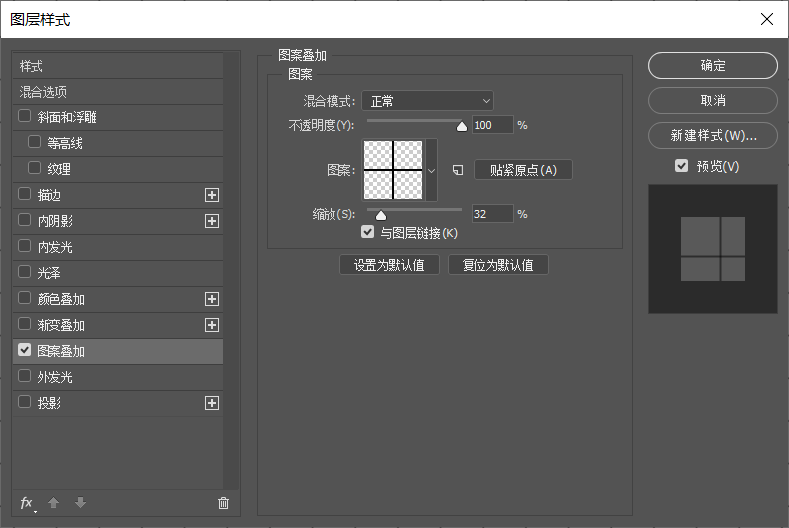This screenshot has width=789, height=528.
Task: Click the pattern thumbnail swatch
Action: 393,170
